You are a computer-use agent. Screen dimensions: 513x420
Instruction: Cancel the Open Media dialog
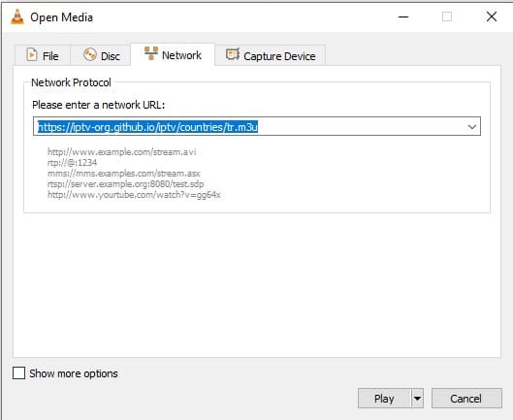[x=466, y=399]
